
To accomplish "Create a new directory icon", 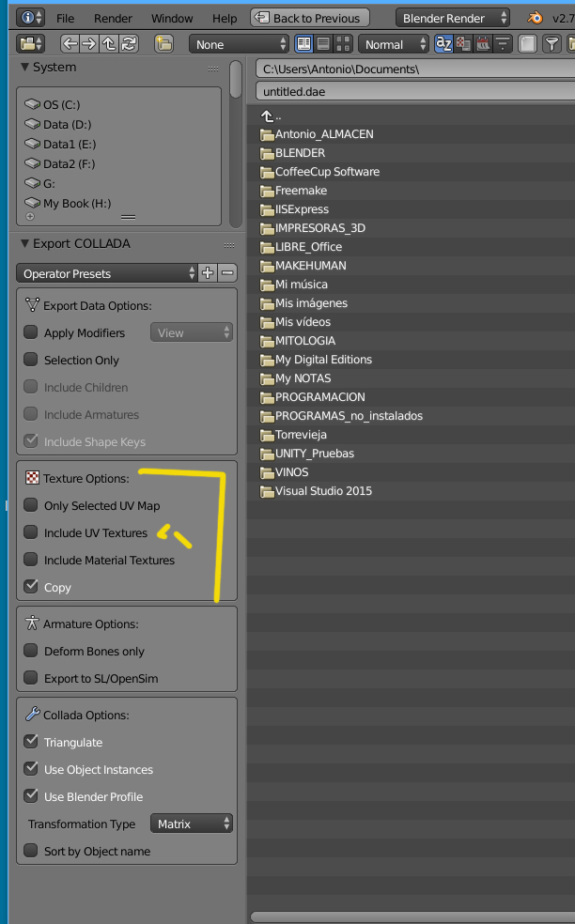I will pyautogui.click(x=163, y=43).
